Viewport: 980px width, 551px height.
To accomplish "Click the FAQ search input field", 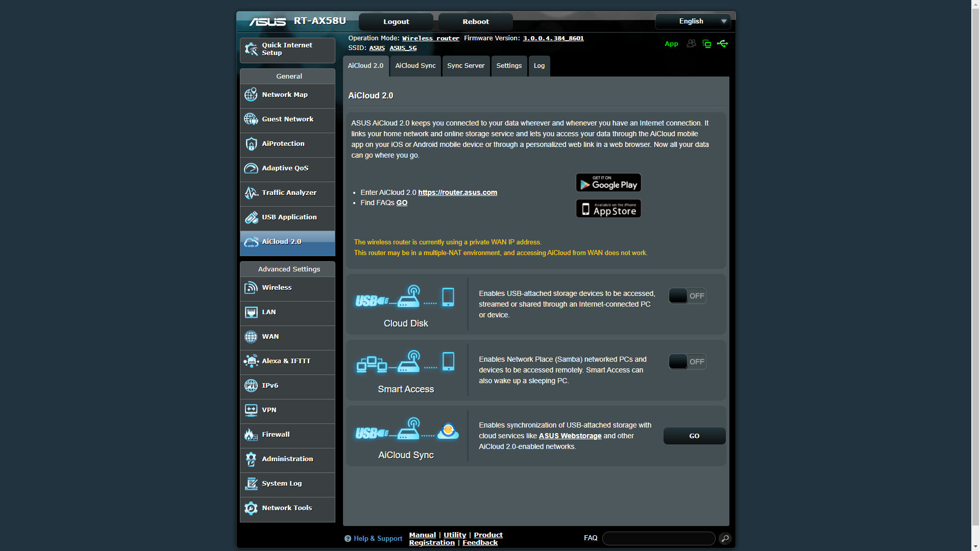I will 658,538.
